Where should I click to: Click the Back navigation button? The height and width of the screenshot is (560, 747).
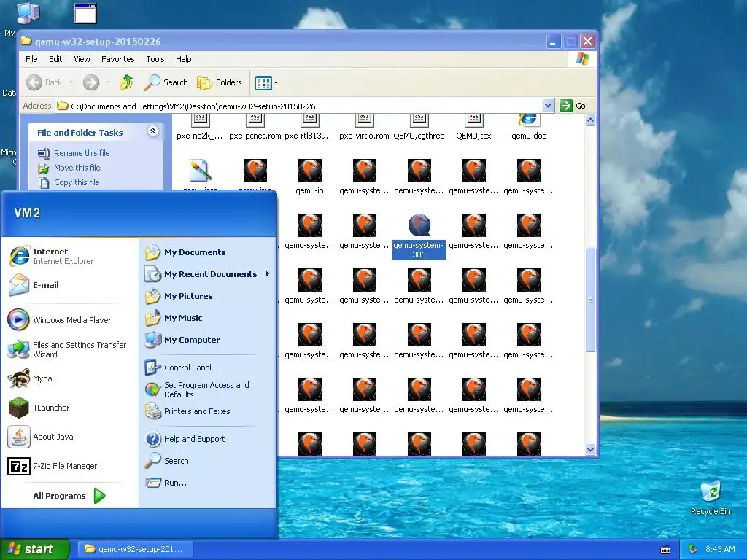(44, 82)
